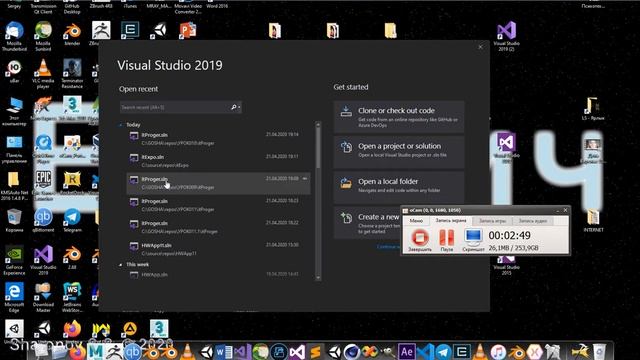Open Cinema 4D from the dock
The image size is (640, 360).
coord(351,351)
